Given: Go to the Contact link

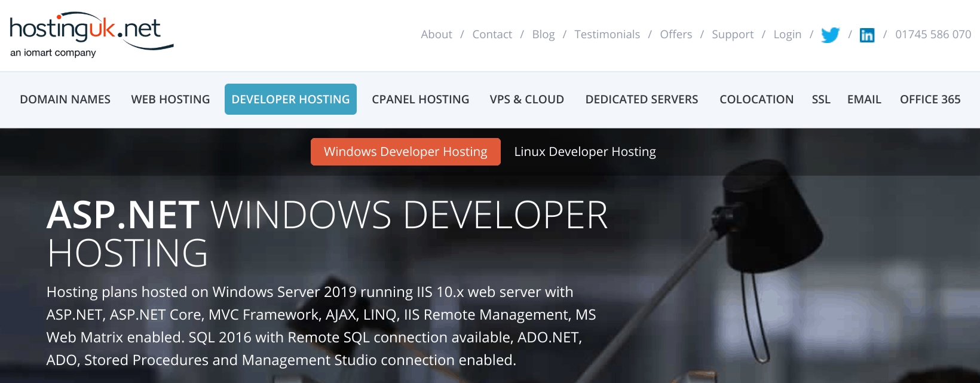Looking at the screenshot, I should 492,35.
